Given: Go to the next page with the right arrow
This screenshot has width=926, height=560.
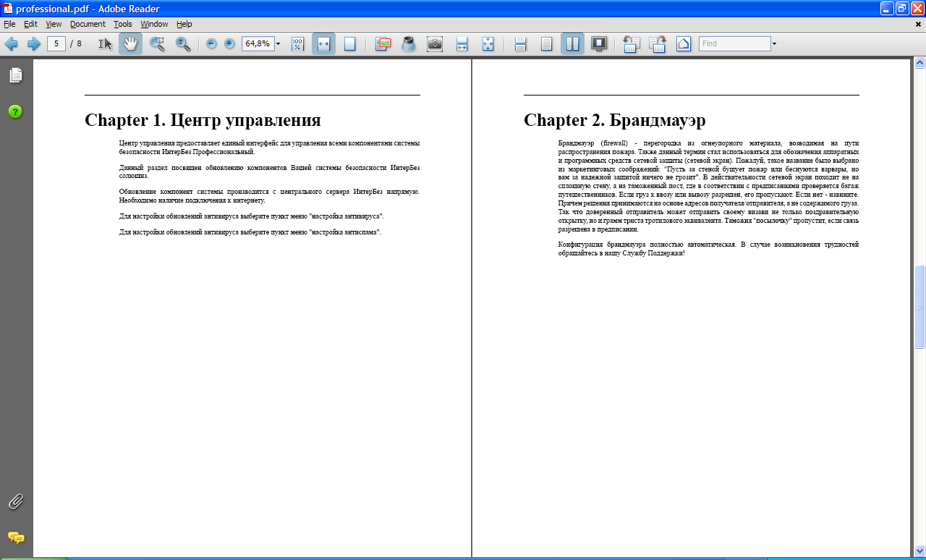Looking at the screenshot, I should (33, 44).
